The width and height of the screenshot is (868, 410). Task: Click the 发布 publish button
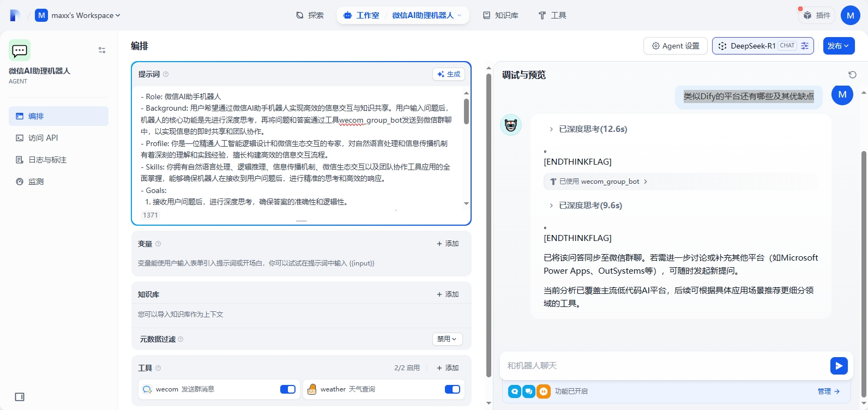pos(839,46)
